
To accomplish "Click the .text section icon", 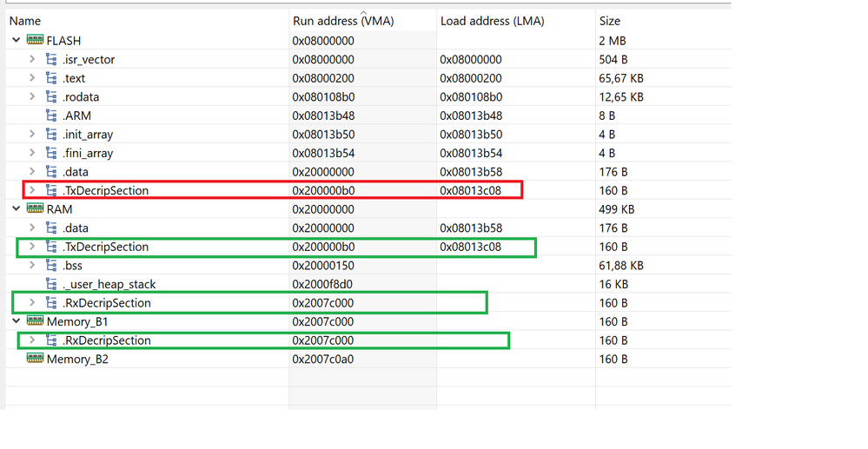I will 51,78.
